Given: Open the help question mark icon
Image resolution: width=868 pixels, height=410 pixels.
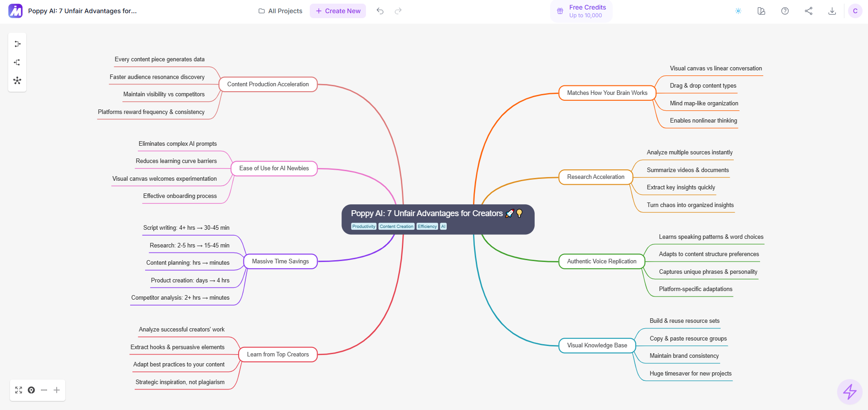Looking at the screenshot, I should 785,11.
